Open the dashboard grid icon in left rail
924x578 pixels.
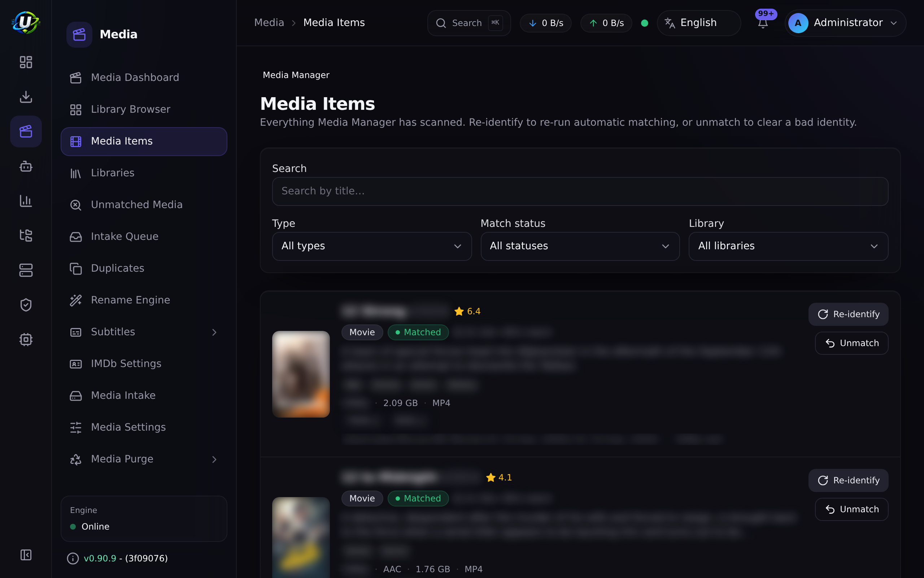(x=26, y=62)
